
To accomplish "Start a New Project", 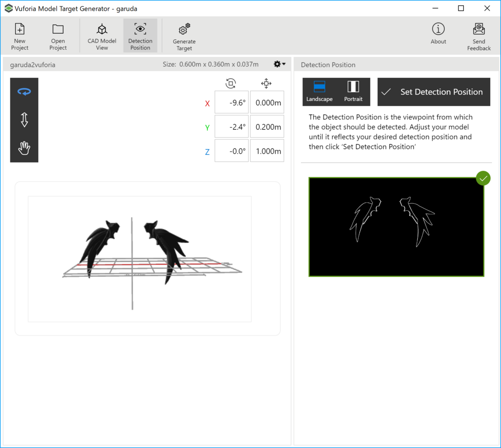I will 20,36.
